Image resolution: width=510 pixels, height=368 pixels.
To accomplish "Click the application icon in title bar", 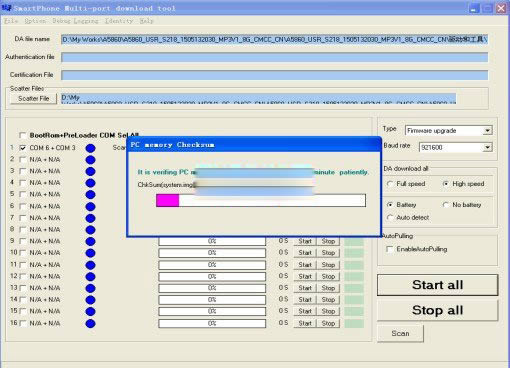I will click(6, 8).
